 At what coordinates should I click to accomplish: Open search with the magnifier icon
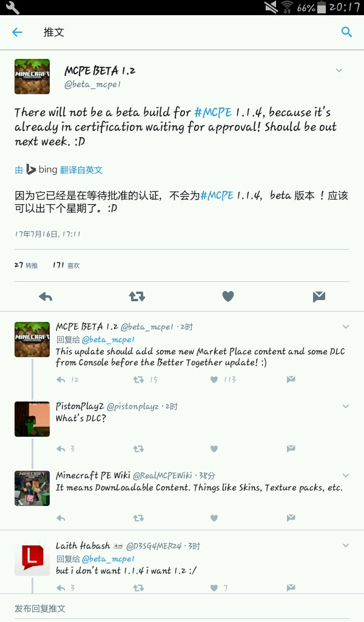click(346, 32)
